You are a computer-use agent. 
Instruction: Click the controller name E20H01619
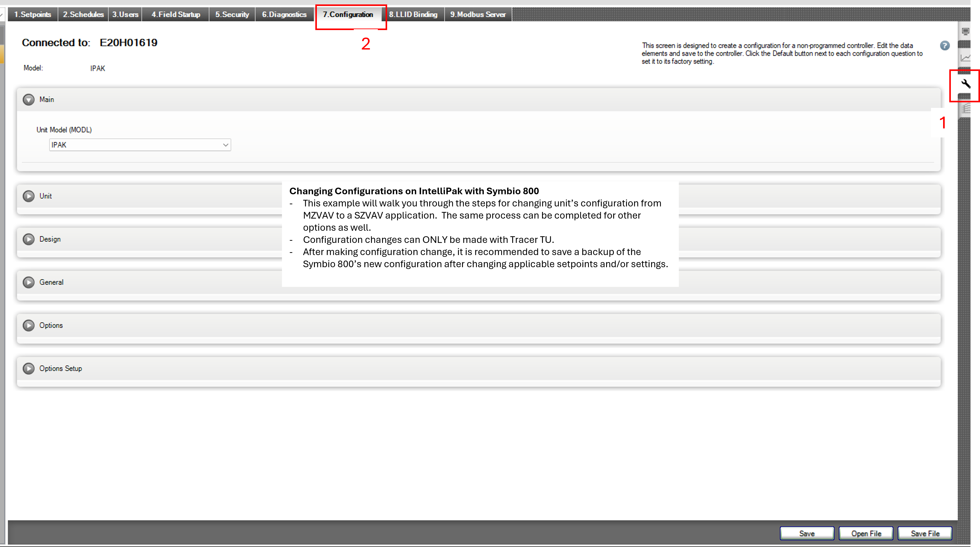(129, 43)
